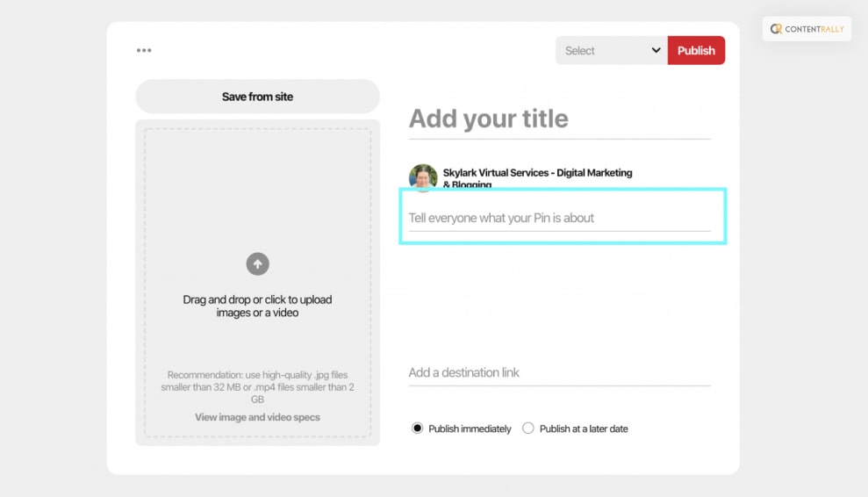Image resolution: width=868 pixels, height=497 pixels.
Task: Click the Save from site button
Action: tap(257, 97)
